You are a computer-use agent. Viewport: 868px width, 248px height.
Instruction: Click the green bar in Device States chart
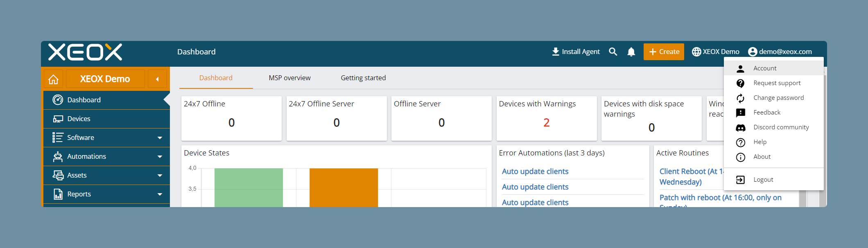[x=249, y=187]
